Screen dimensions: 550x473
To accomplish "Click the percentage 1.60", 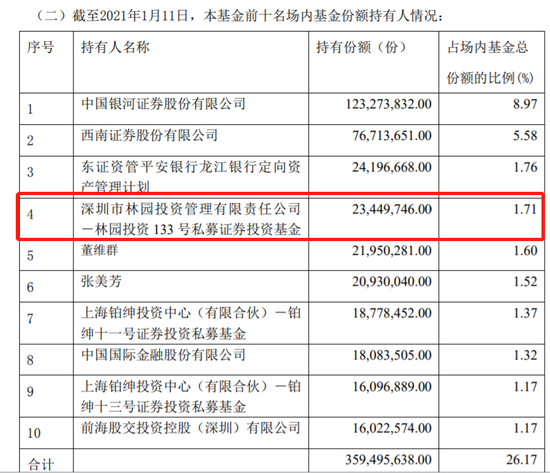I will point(525,251).
